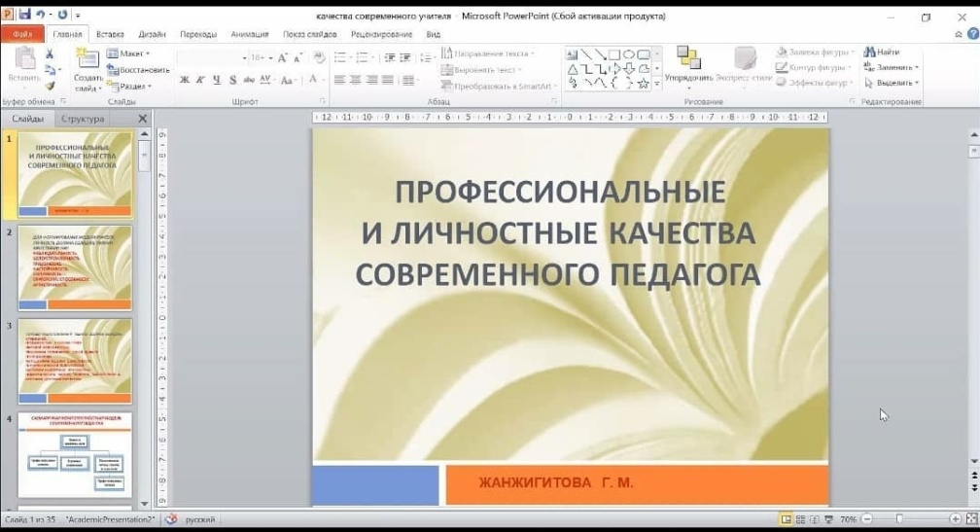Image resolution: width=980 pixels, height=532 pixels.
Task: Open the Раздел section dropdown
Action: point(133,86)
